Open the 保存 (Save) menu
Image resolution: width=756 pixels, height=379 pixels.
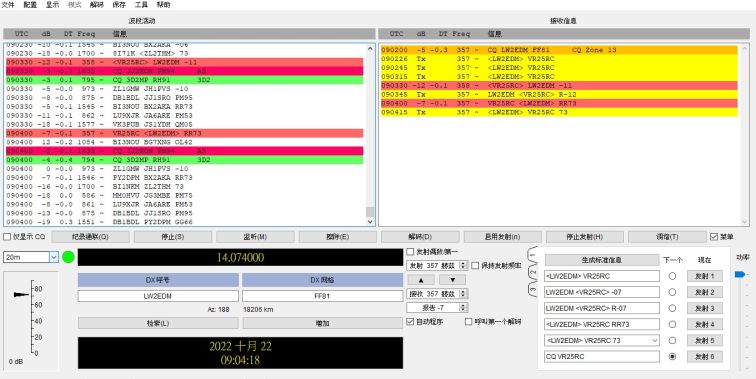(x=119, y=5)
